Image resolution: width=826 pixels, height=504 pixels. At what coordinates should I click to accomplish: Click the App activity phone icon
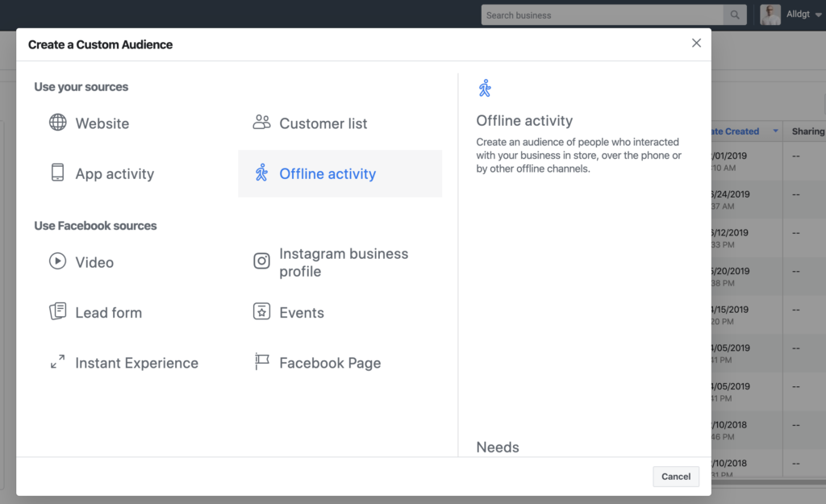coord(57,173)
